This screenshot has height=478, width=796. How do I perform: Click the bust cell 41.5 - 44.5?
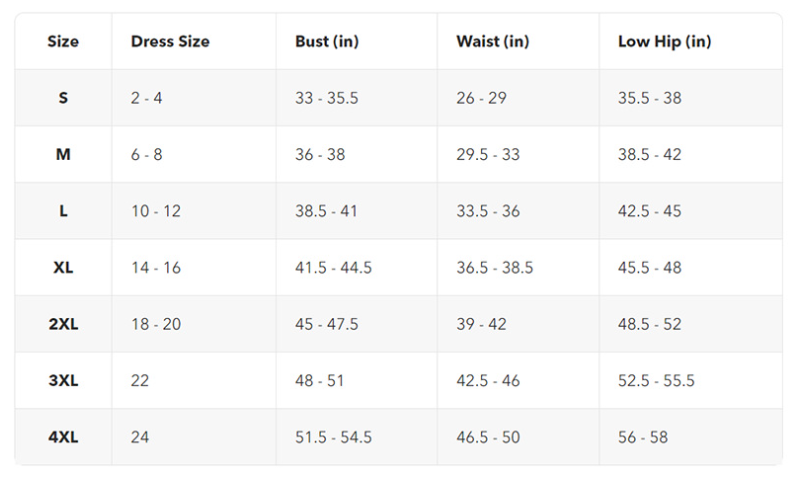[x=333, y=268]
